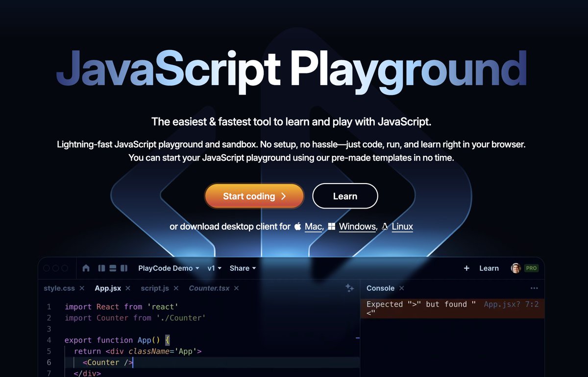588x377 pixels.
Task: Click the AI sparkle icon in editor
Action: (349, 288)
